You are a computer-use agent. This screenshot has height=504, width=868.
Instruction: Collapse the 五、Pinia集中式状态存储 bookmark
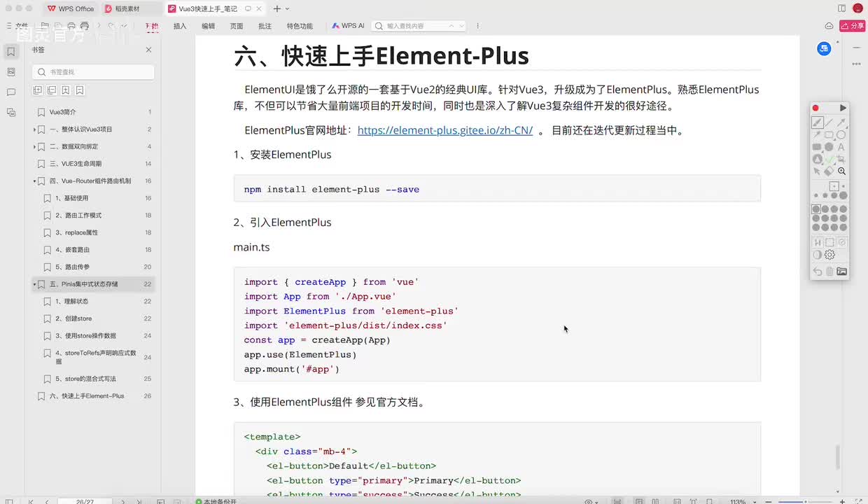[34, 284]
